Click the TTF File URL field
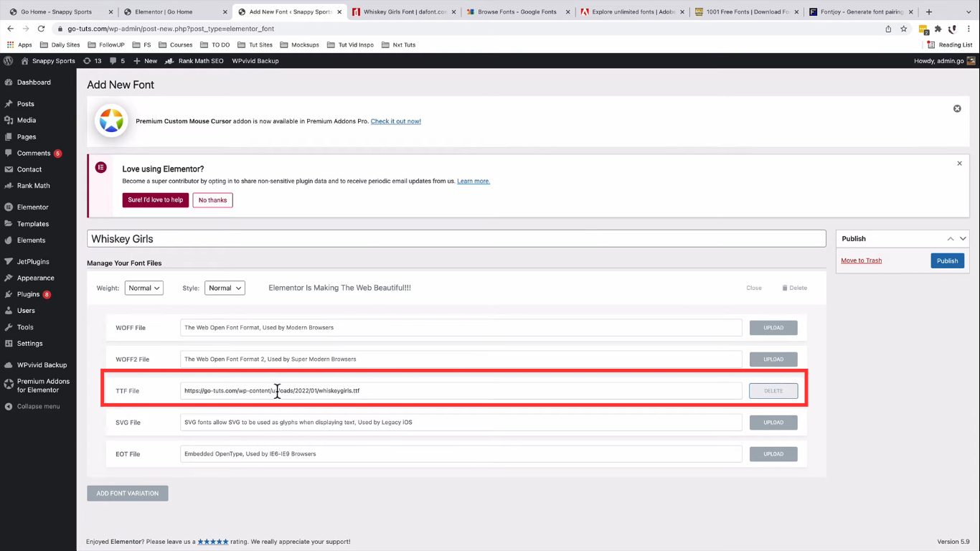The image size is (980, 551). point(461,391)
